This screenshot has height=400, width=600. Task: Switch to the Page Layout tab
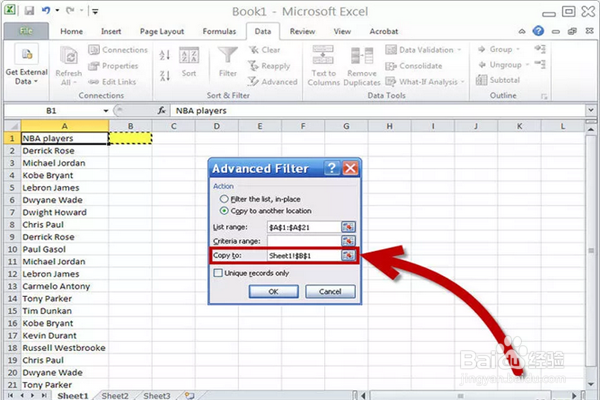pyautogui.click(x=162, y=31)
